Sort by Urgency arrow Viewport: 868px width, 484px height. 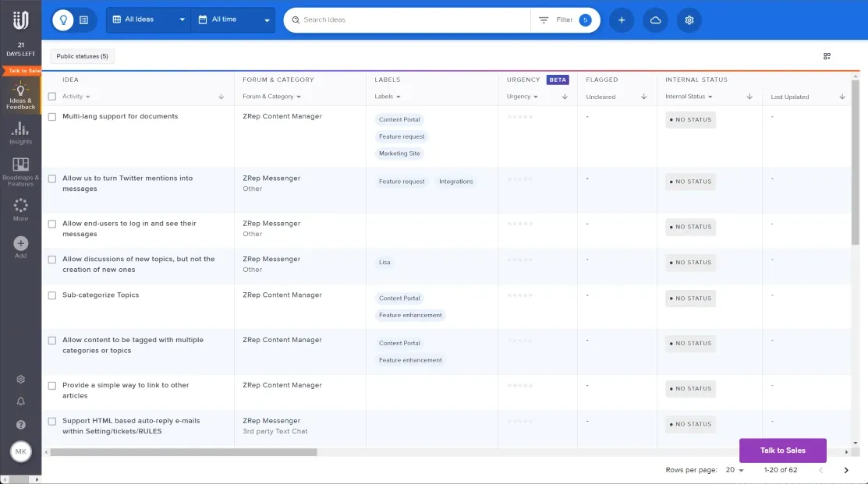[565, 97]
